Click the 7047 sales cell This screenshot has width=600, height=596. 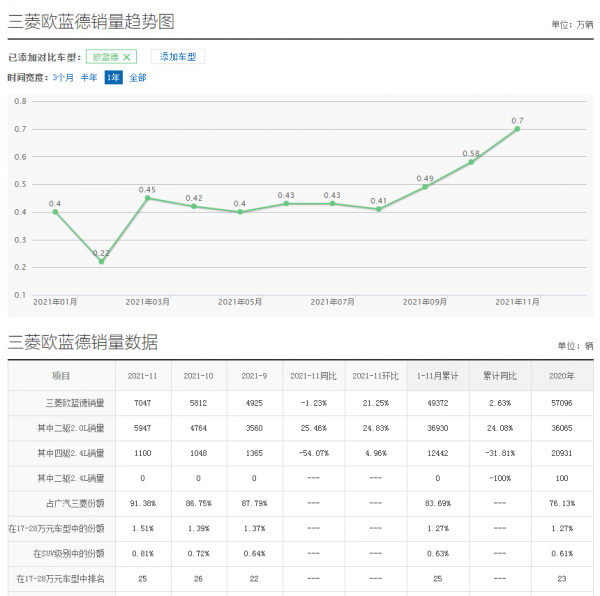point(142,403)
